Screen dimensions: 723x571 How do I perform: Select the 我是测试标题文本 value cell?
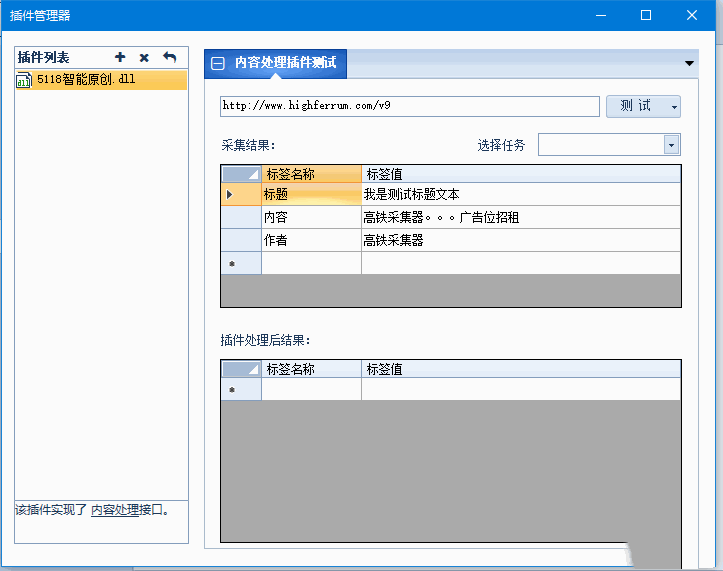pos(520,195)
